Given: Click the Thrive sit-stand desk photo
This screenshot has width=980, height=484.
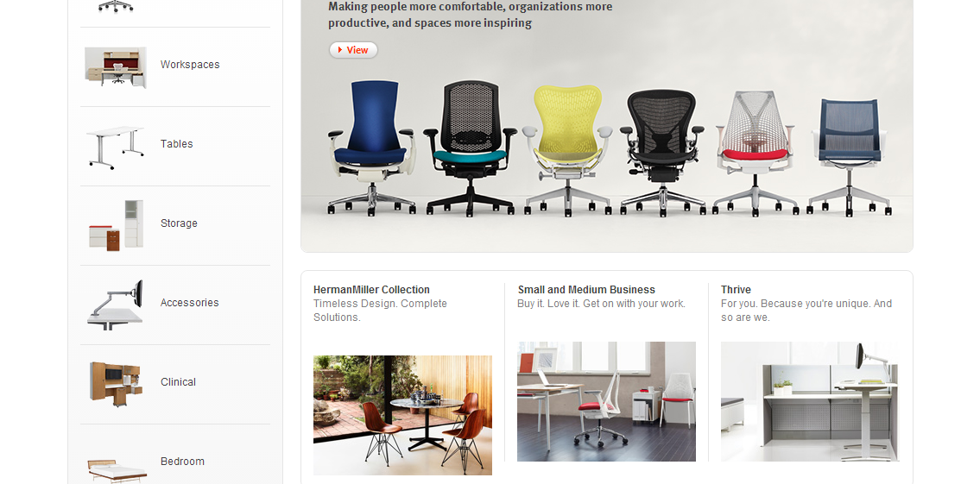Looking at the screenshot, I should (810, 401).
